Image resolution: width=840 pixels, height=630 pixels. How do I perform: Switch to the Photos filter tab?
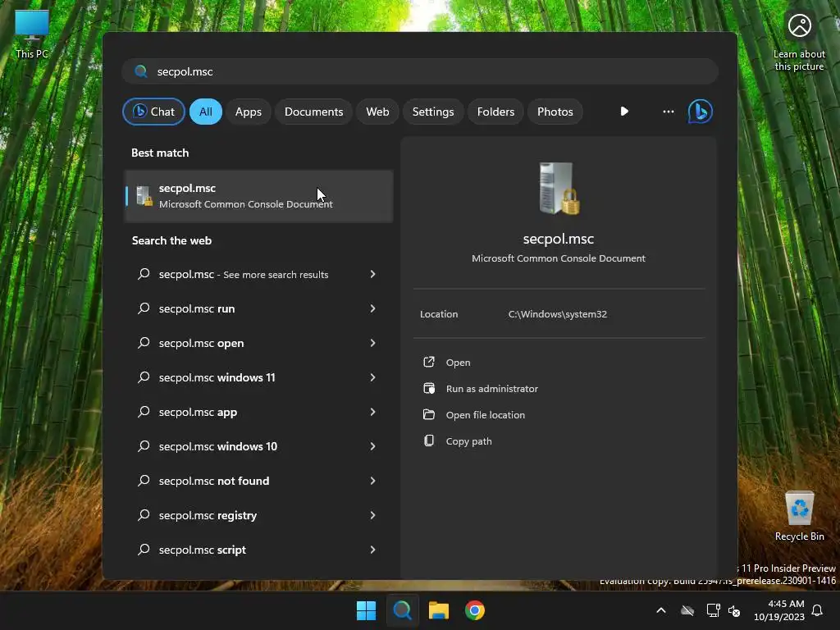pos(555,112)
